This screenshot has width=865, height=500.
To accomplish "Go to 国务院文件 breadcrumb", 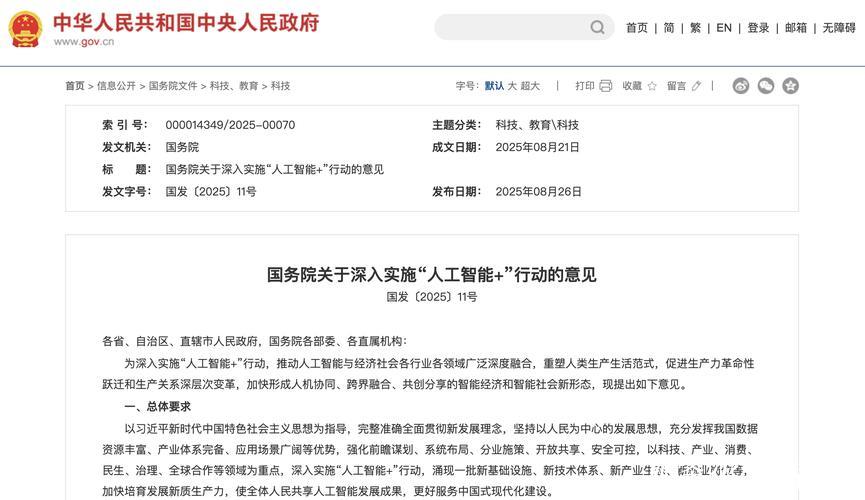I will point(173,86).
